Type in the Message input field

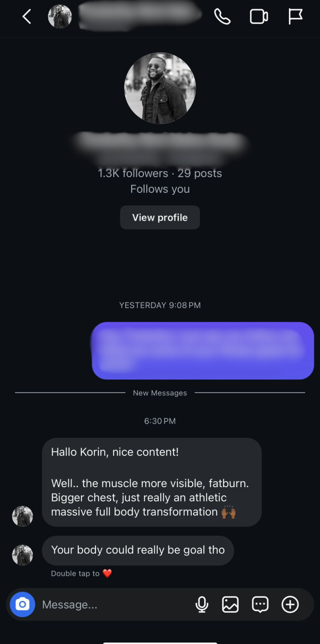[x=113, y=605]
